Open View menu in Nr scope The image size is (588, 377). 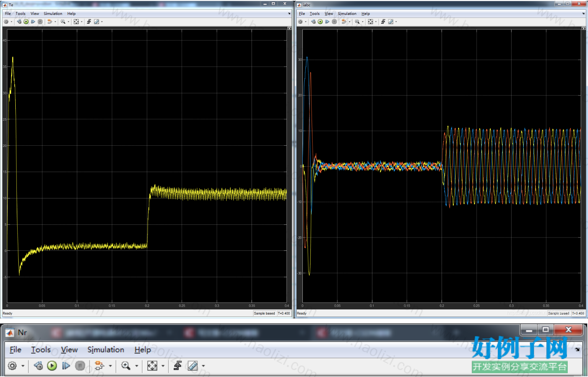[x=69, y=349]
